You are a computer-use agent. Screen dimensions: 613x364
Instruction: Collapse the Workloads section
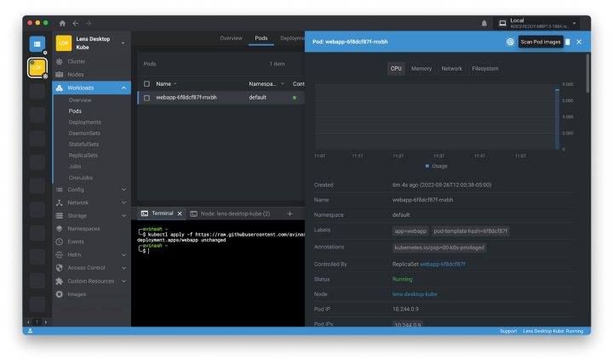124,88
